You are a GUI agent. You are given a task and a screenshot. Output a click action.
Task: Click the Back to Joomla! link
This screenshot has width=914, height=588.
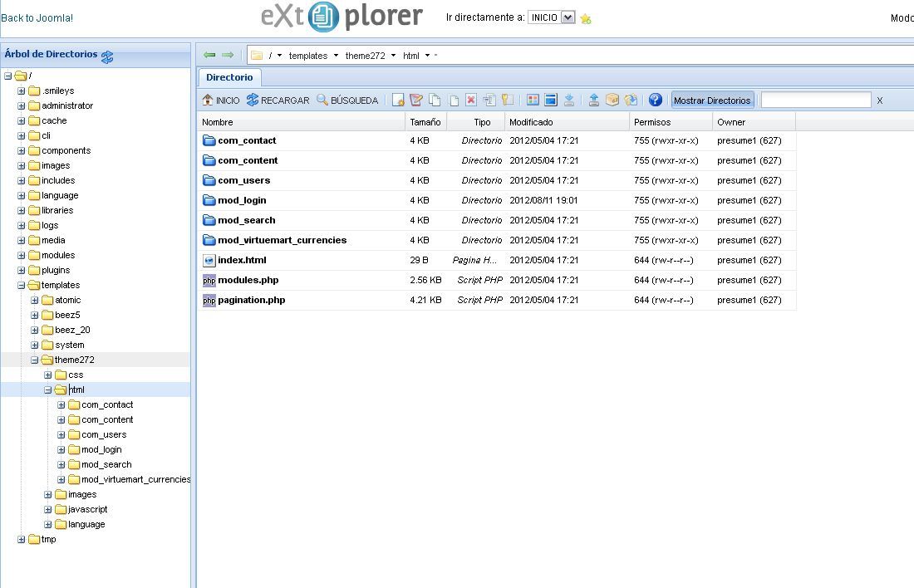click(x=37, y=18)
